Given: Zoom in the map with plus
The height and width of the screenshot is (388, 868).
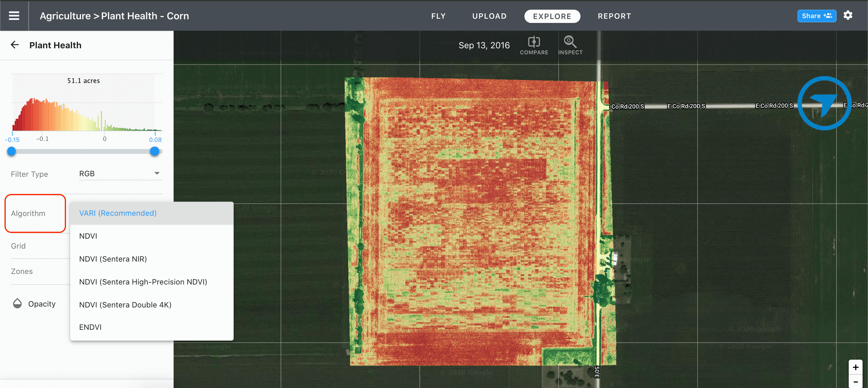Looking at the screenshot, I should coord(855,367).
